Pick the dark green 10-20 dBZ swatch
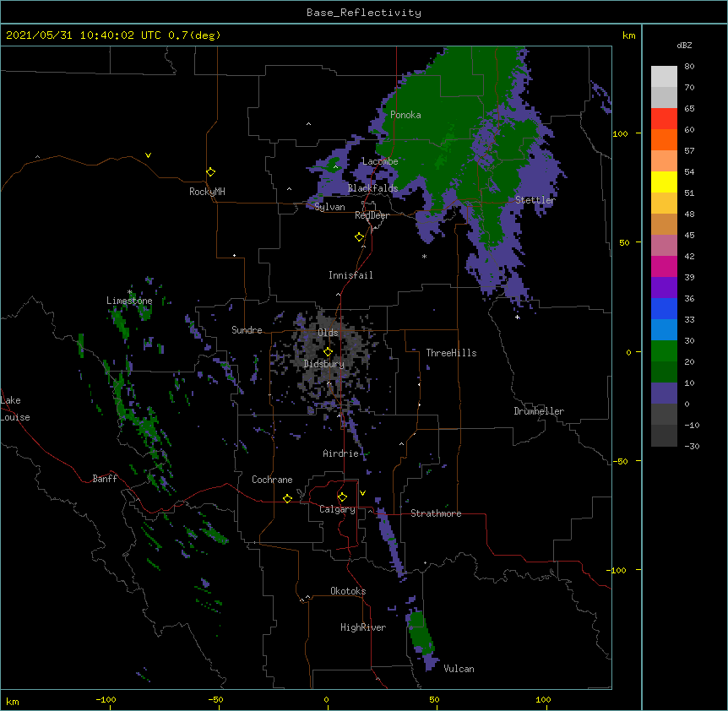728x711 pixels. coord(664,372)
